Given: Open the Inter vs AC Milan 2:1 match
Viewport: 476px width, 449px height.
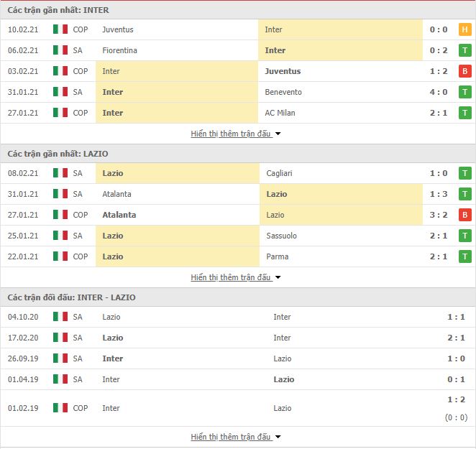Looking at the screenshot, I should [238, 113].
